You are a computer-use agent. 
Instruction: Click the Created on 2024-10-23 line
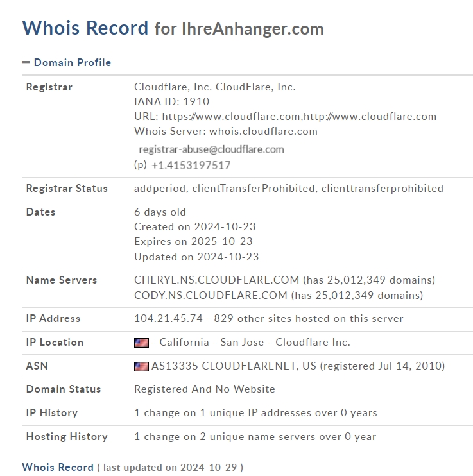point(195,226)
